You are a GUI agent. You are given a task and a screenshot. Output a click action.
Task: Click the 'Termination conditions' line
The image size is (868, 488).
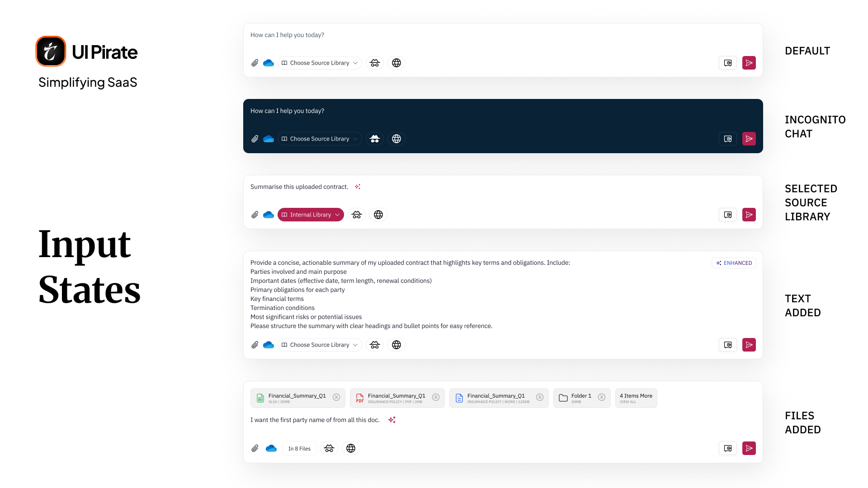pyautogui.click(x=283, y=308)
